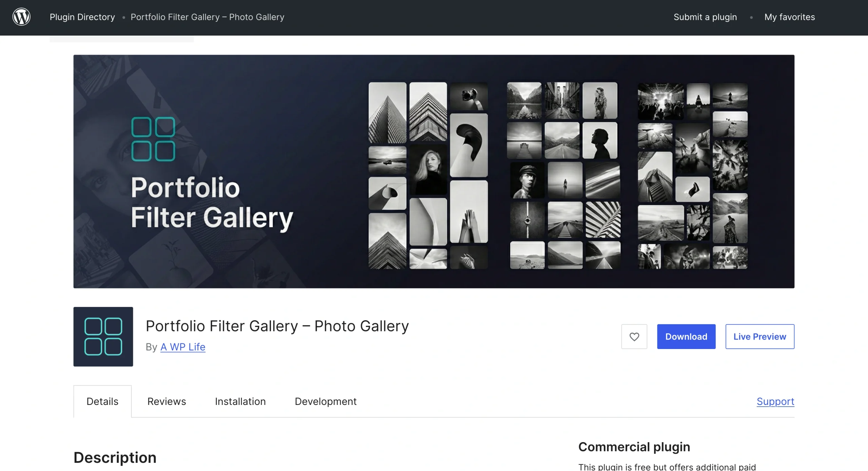Click the Description heading

tap(115, 457)
